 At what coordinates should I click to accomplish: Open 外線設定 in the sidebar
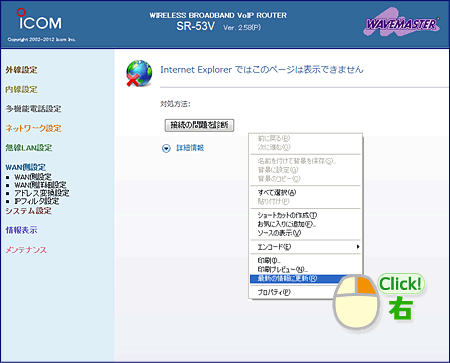[x=21, y=70]
